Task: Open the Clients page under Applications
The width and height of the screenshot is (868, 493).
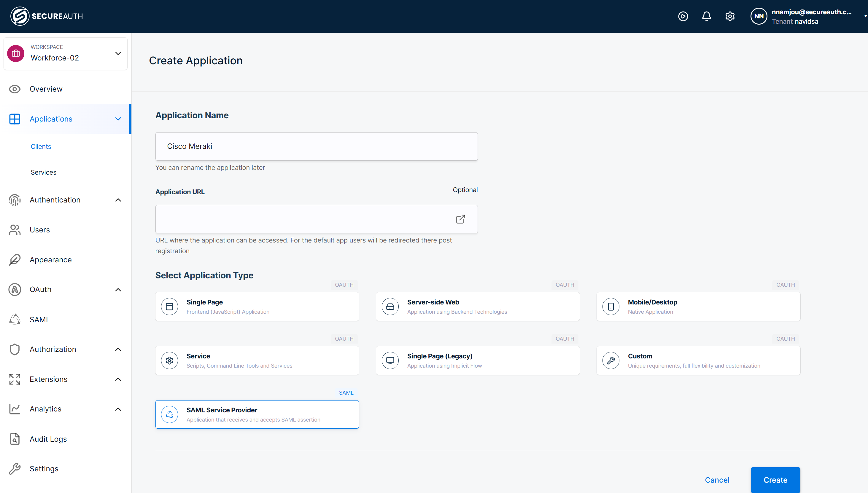Action: (41, 146)
